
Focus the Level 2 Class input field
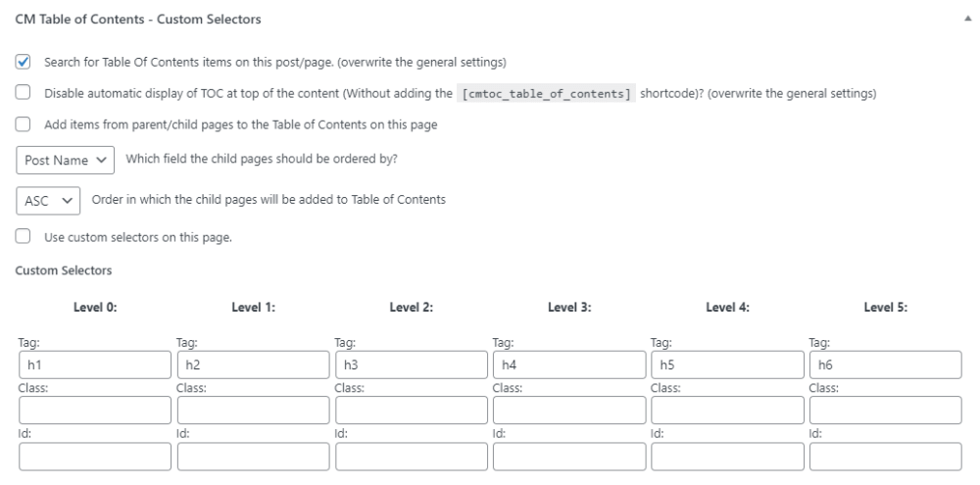coord(411,411)
